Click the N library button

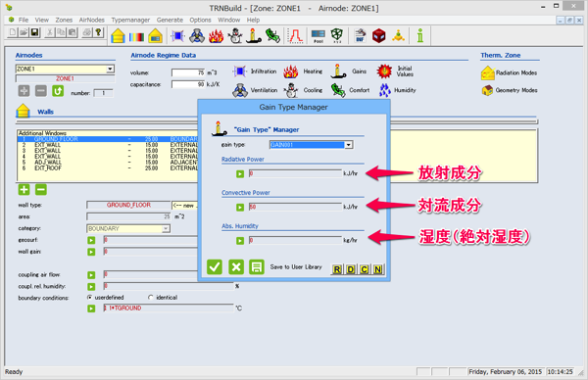click(x=377, y=269)
